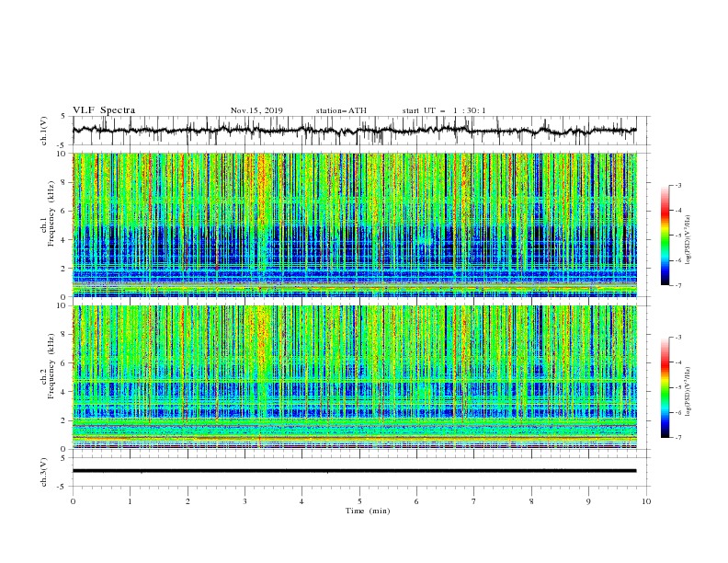Click the "3" tick on the time axis
728x563 pixels.
(x=245, y=501)
